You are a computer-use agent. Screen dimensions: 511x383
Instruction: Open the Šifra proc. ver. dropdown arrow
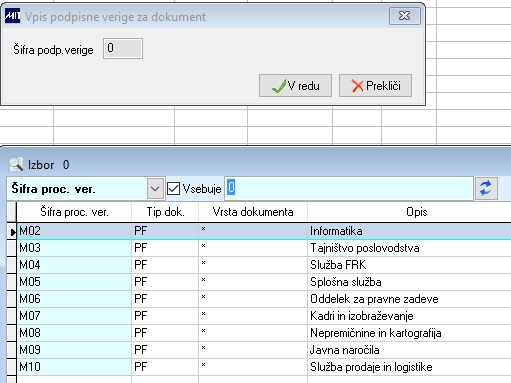[155, 189]
